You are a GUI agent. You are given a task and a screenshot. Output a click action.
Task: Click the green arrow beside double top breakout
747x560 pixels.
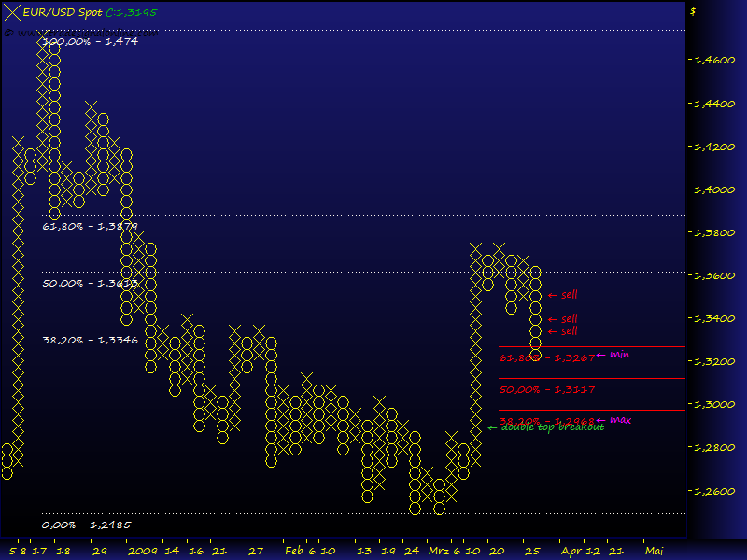[x=491, y=427]
